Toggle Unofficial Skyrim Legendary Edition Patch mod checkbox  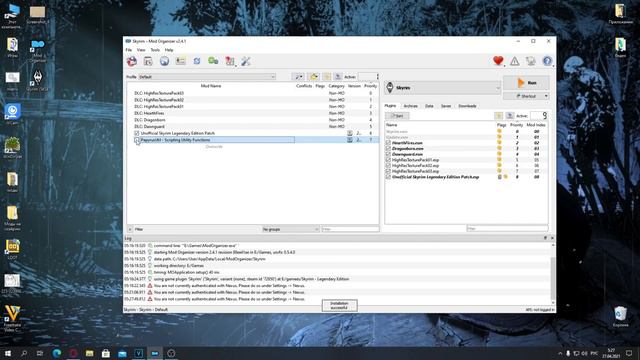click(x=137, y=133)
